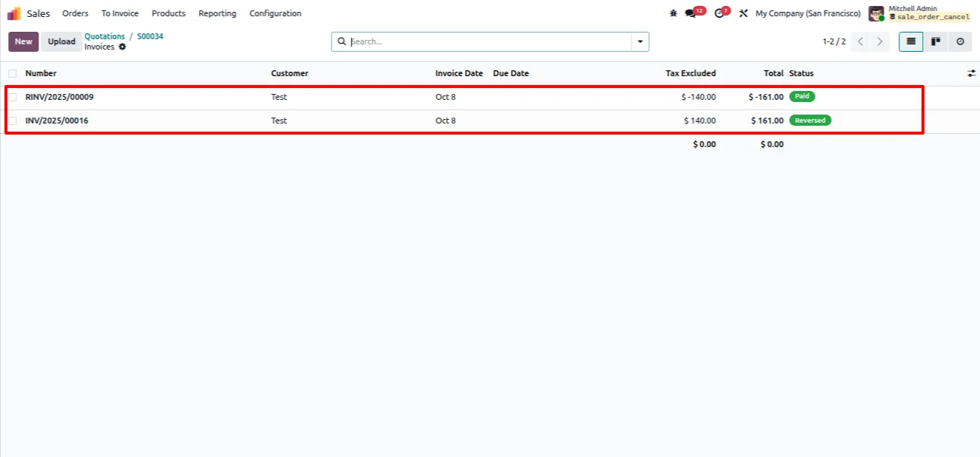This screenshot has height=457, width=980.
Task: Open optional columns adjust icon
Action: click(x=971, y=73)
